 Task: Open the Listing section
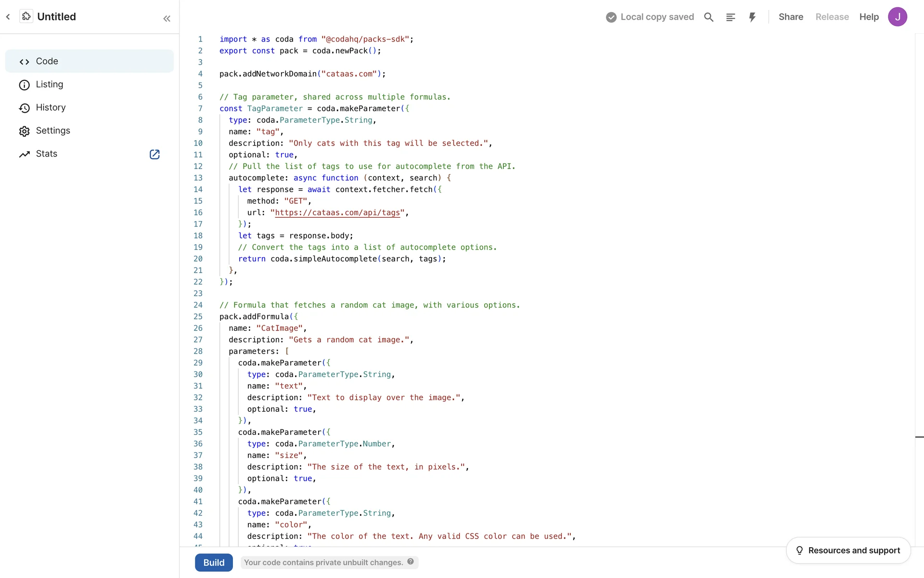pos(49,84)
